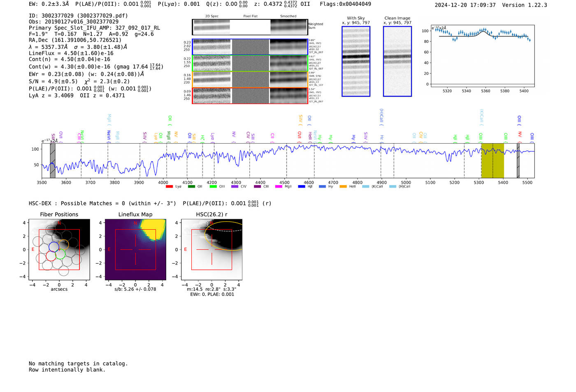Screen dimensions: 576x392
Task: Click the Flags:0x00404049 text
Action: point(345,4)
